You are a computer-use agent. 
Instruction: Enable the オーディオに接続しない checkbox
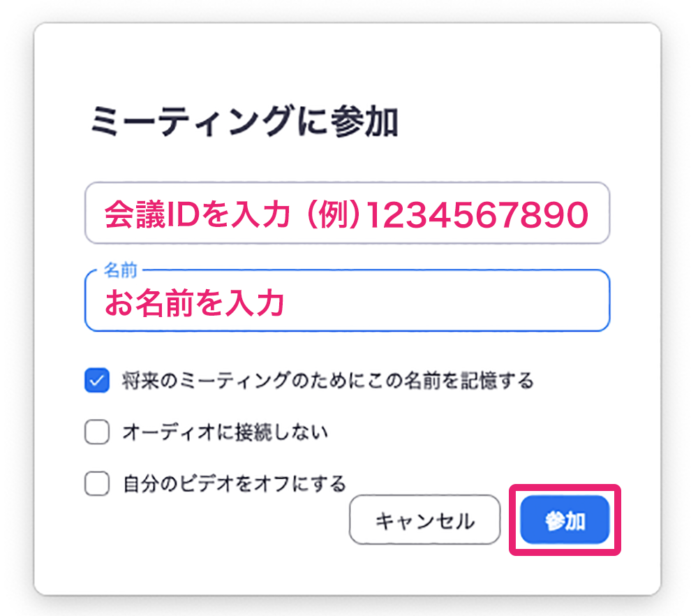click(x=97, y=432)
